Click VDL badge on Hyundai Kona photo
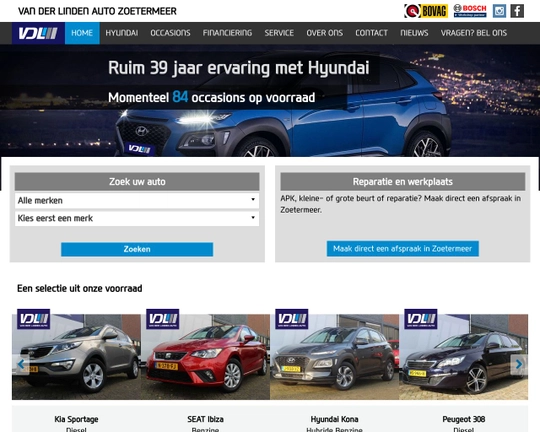Image resolution: width=540 pixels, height=432 pixels. 292,319
